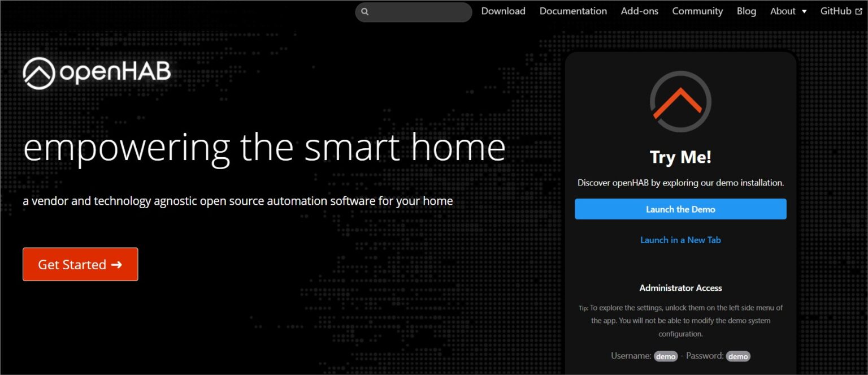Image resolution: width=868 pixels, height=375 pixels.
Task: Visit the Blog section
Action: 746,11
